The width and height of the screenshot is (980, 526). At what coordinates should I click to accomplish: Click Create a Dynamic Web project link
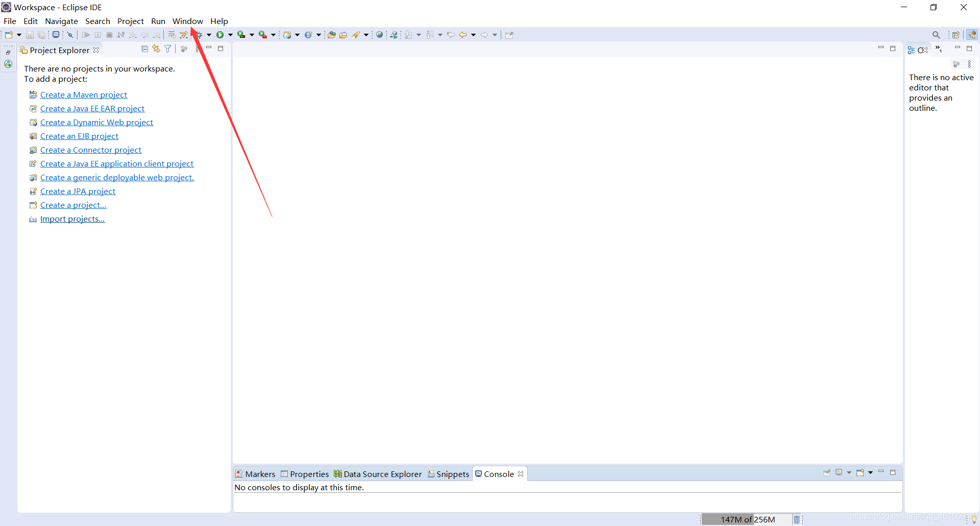click(x=96, y=122)
